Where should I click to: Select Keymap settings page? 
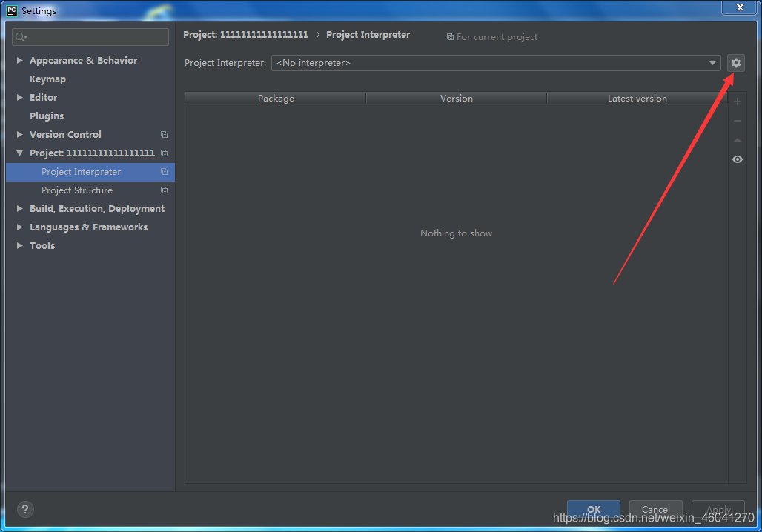point(47,79)
